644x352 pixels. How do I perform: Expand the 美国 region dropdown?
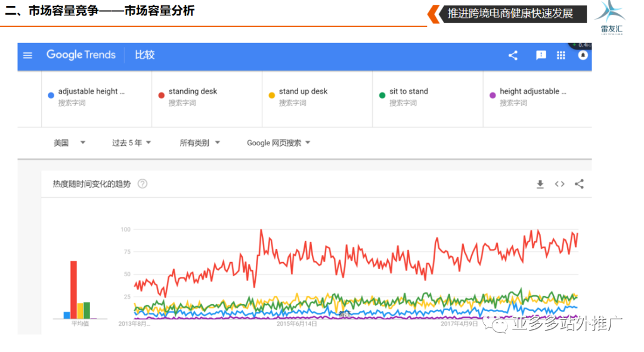click(x=70, y=143)
